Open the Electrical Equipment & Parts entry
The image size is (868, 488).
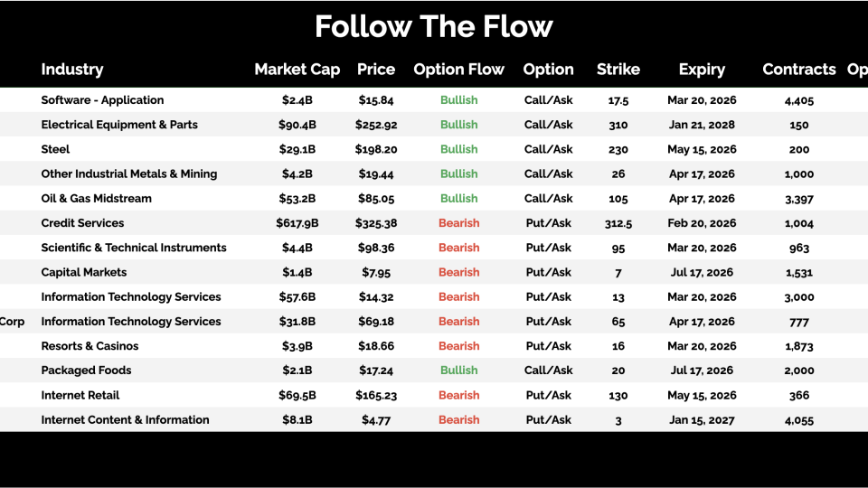pyautogui.click(x=119, y=125)
